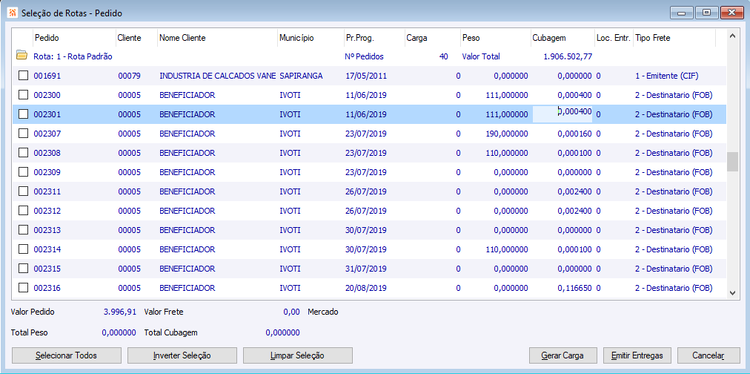Click the 1 - Emitente (CIF) cell
The width and height of the screenshot is (750, 374).
[667, 76]
